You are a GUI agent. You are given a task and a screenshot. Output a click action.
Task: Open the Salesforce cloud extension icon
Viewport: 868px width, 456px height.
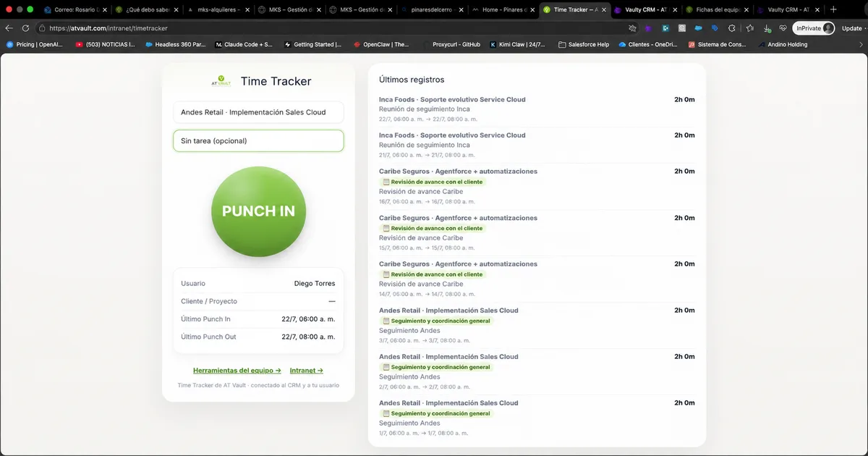699,28
